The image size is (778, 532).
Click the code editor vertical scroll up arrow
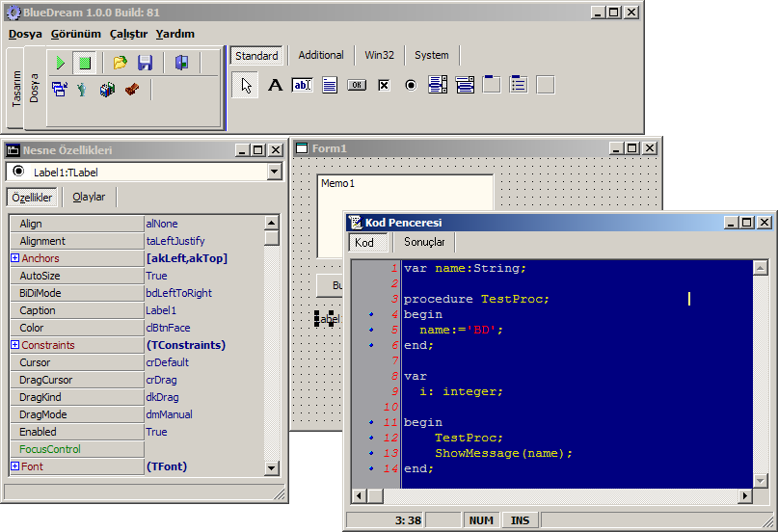(760, 268)
